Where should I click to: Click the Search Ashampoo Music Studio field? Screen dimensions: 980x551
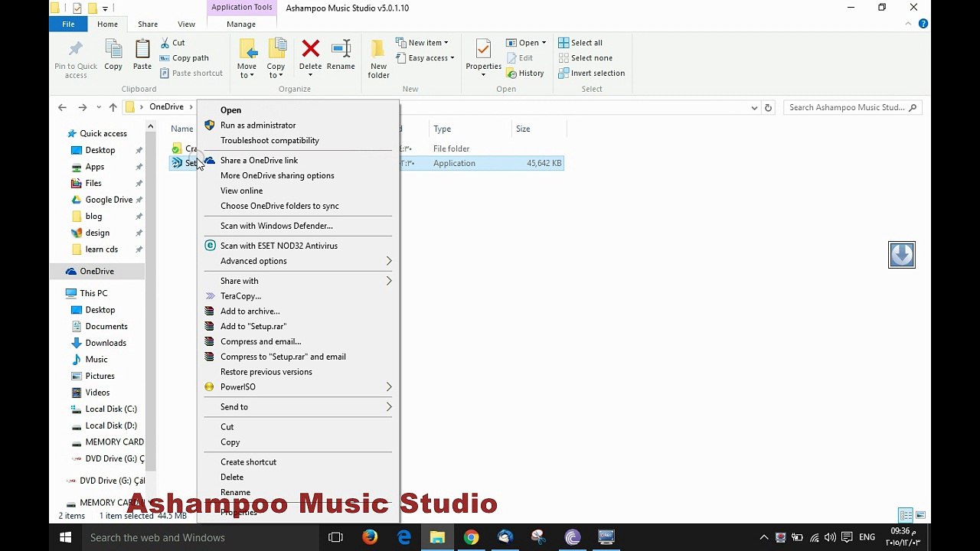click(851, 107)
